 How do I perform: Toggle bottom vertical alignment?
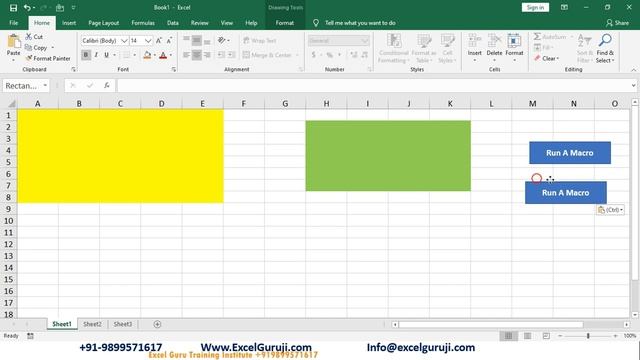pyautogui.click(x=207, y=40)
